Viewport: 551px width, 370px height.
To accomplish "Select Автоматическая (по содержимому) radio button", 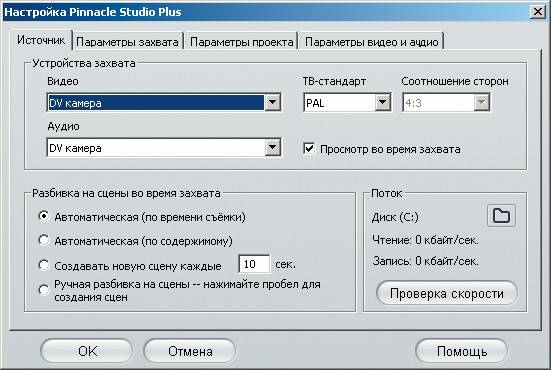I will 44,240.
